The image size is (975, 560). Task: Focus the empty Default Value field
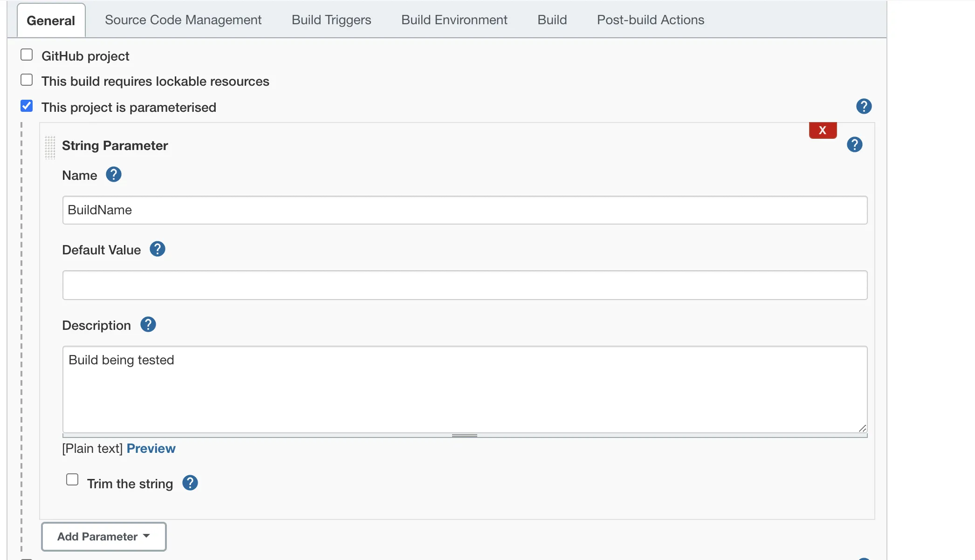(x=465, y=285)
